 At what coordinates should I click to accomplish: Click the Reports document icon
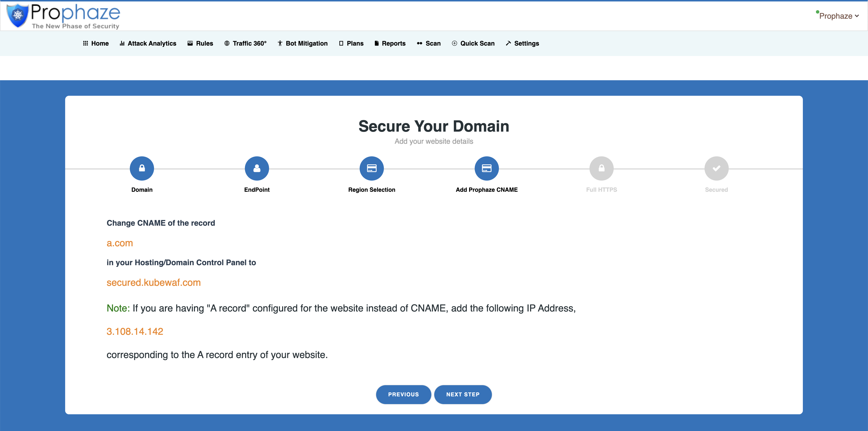(x=376, y=43)
